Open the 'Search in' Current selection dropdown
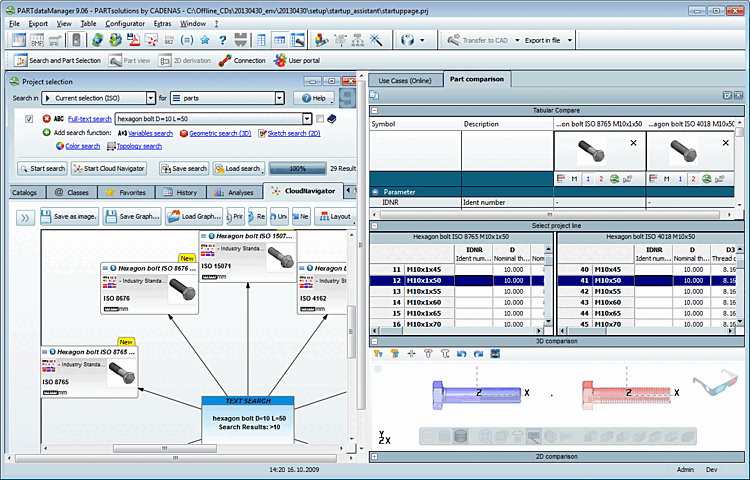This screenshot has height=480, width=750. (x=98, y=98)
